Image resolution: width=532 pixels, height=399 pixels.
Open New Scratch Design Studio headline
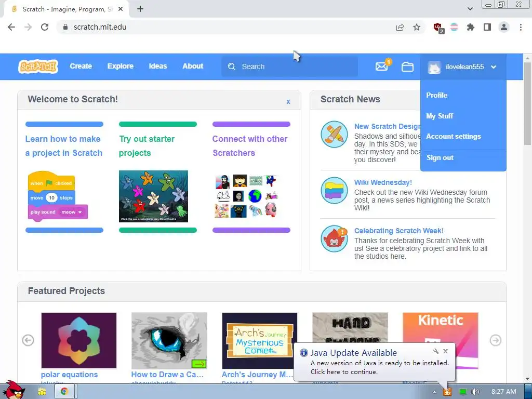point(388,126)
